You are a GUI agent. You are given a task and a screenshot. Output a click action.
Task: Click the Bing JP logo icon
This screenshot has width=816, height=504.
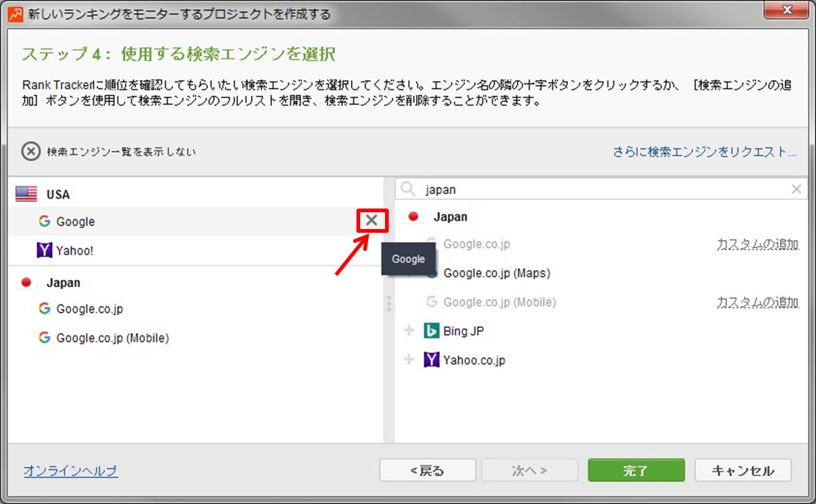tap(431, 331)
